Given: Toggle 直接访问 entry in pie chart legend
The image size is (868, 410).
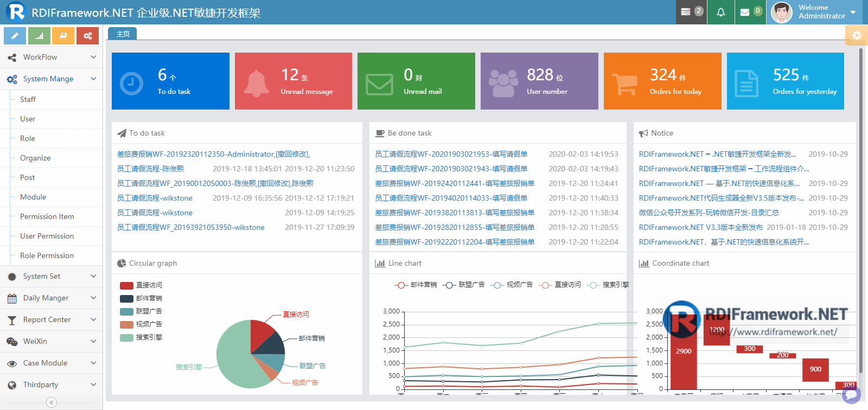Looking at the screenshot, I should [x=141, y=285].
